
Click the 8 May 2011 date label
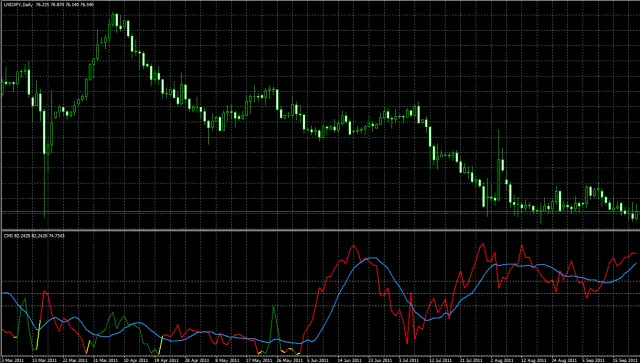click(227, 360)
